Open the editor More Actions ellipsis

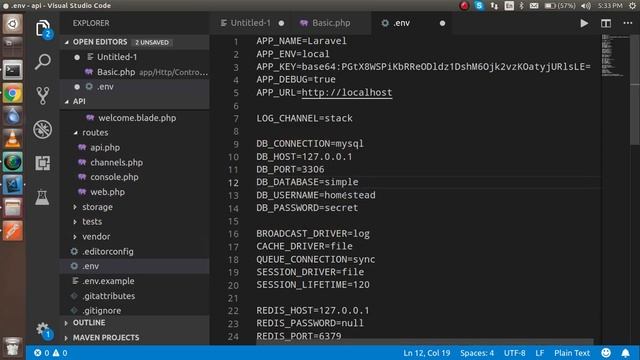pyautogui.click(x=628, y=23)
